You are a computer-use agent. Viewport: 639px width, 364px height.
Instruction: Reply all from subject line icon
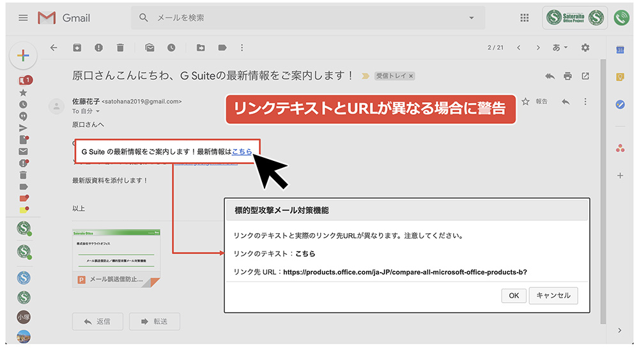coord(550,76)
